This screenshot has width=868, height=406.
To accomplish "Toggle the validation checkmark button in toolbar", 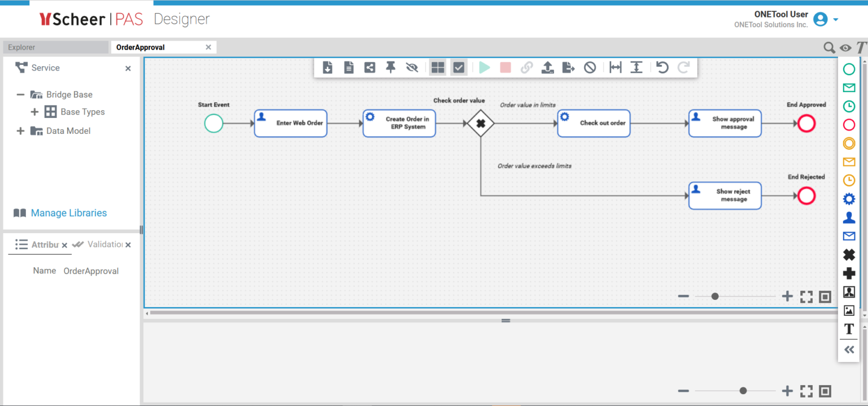I will point(459,68).
